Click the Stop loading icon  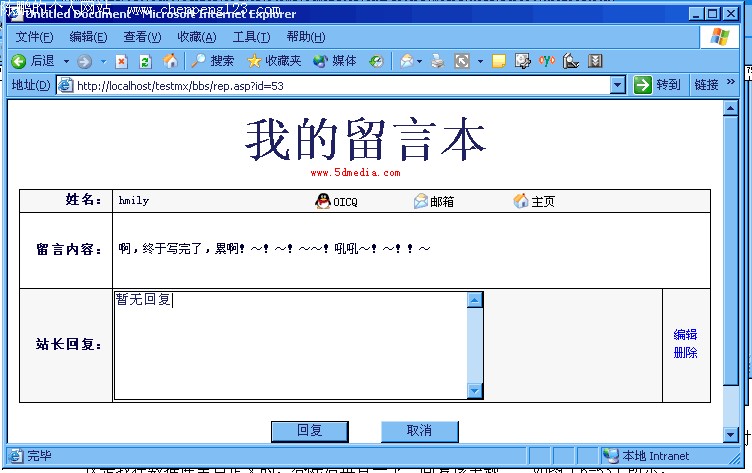point(122,61)
